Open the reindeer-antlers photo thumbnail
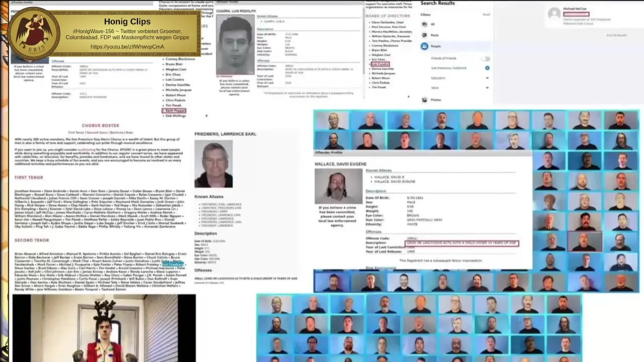 [x=104, y=328]
